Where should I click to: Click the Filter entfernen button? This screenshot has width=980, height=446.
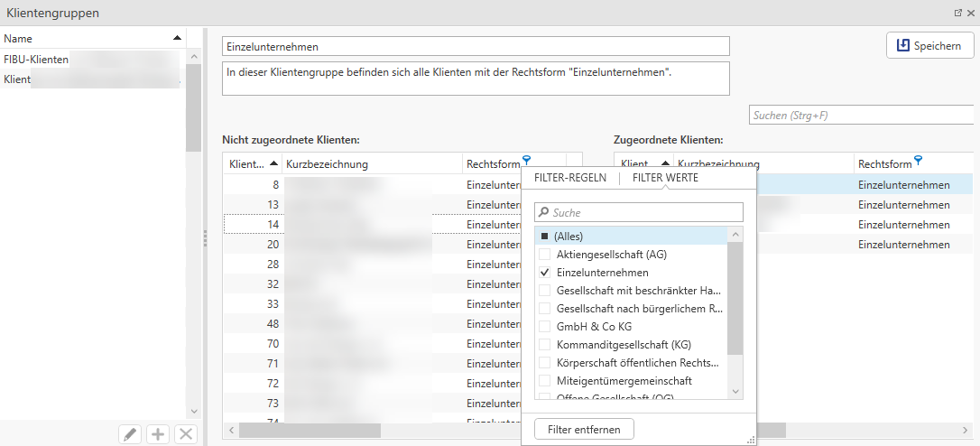(584, 430)
